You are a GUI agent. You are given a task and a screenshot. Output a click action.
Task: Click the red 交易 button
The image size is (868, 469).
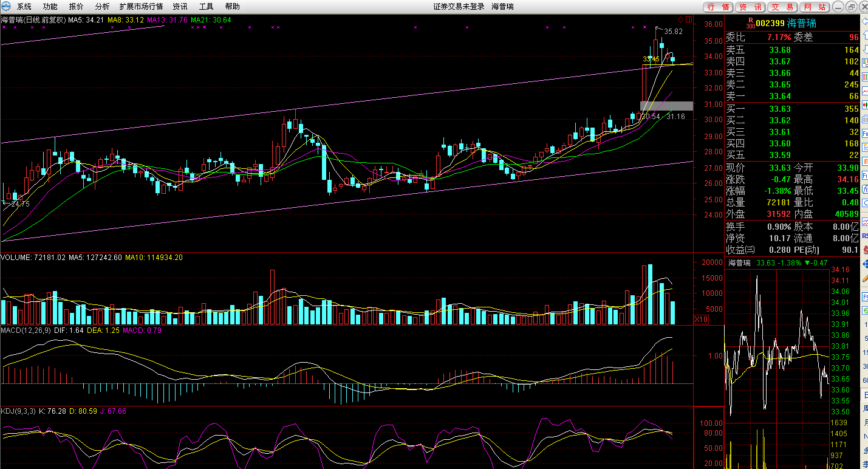(x=782, y=7)
